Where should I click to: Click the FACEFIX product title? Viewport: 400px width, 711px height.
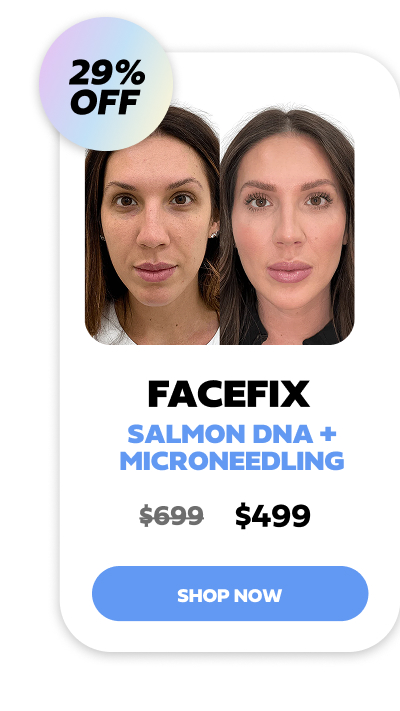[229, 394]
